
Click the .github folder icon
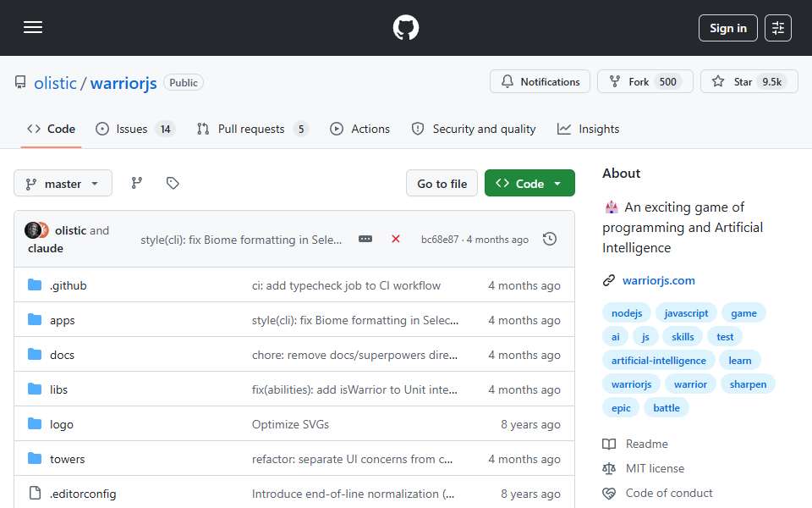pos(35,284)
